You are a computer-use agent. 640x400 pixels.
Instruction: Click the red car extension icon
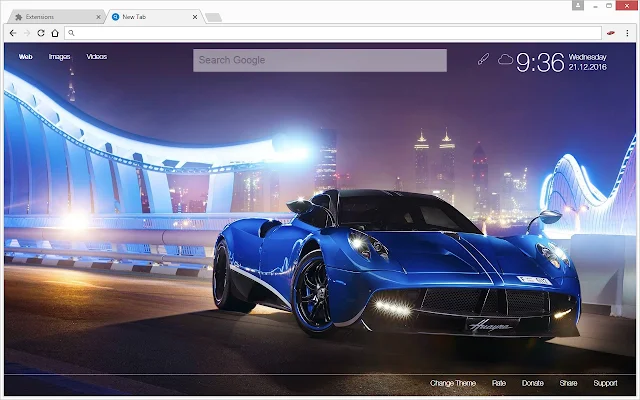click(x=611, y=33)
